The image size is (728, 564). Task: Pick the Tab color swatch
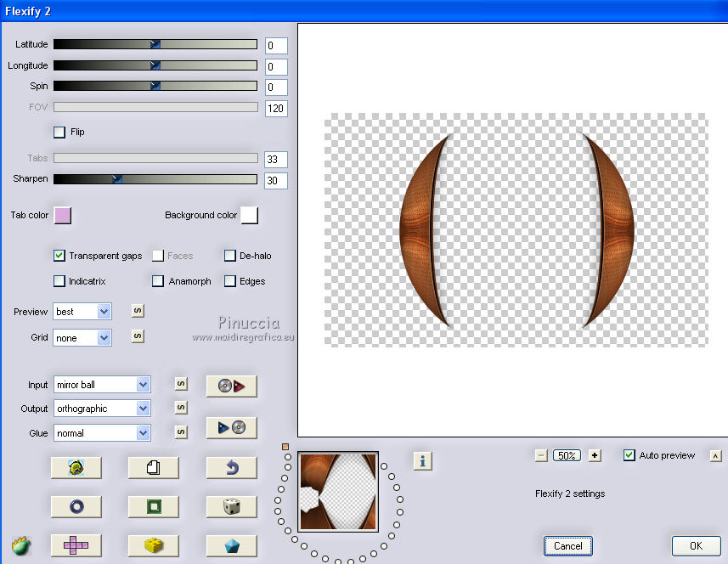(63, 216)
